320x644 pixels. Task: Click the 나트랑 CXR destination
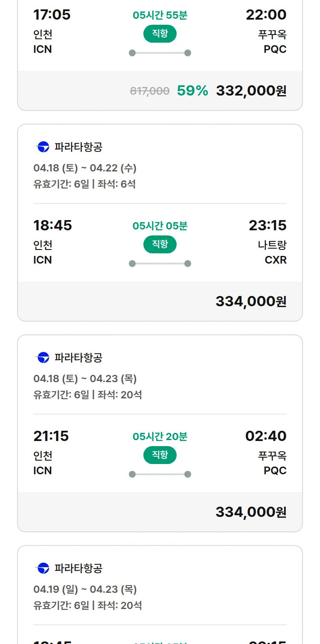(x=273, y=252)
